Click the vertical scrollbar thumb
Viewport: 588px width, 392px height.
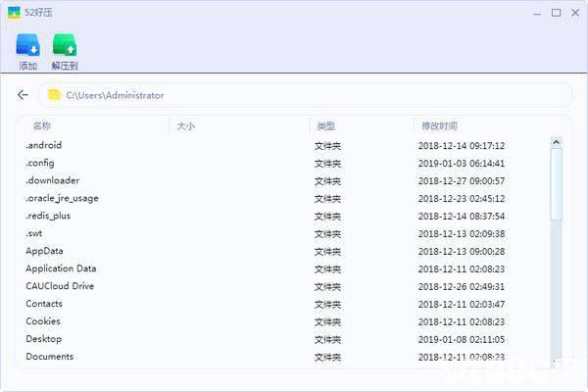[x=556, y=184]
